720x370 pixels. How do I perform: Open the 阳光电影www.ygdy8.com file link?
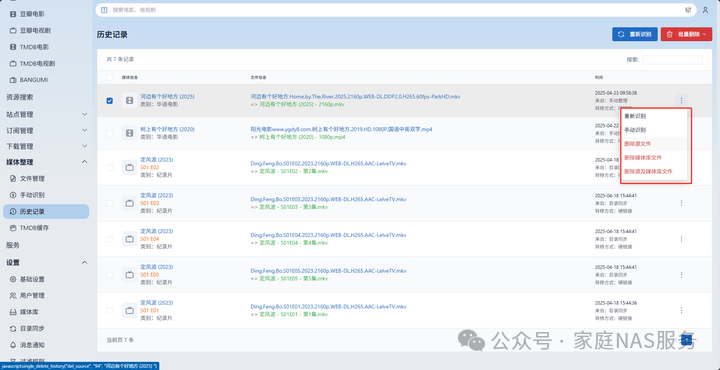point(341,129)
